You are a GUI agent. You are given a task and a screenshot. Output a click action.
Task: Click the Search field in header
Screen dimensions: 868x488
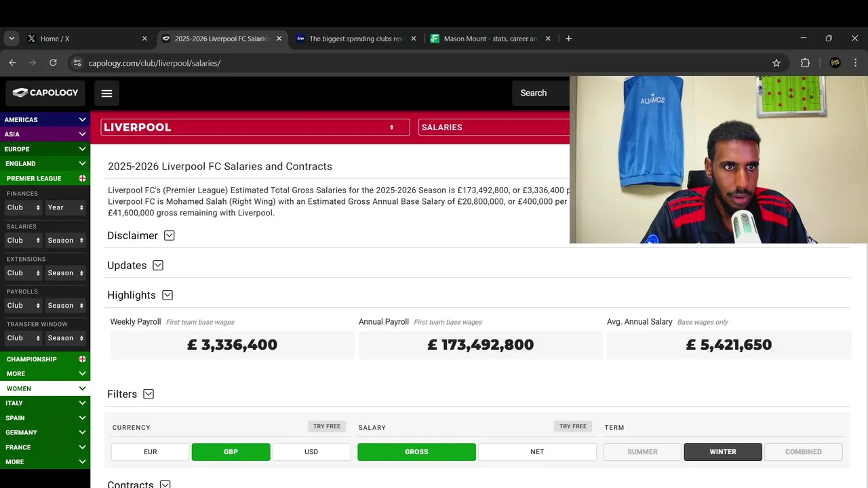click(x=541, y=93)
